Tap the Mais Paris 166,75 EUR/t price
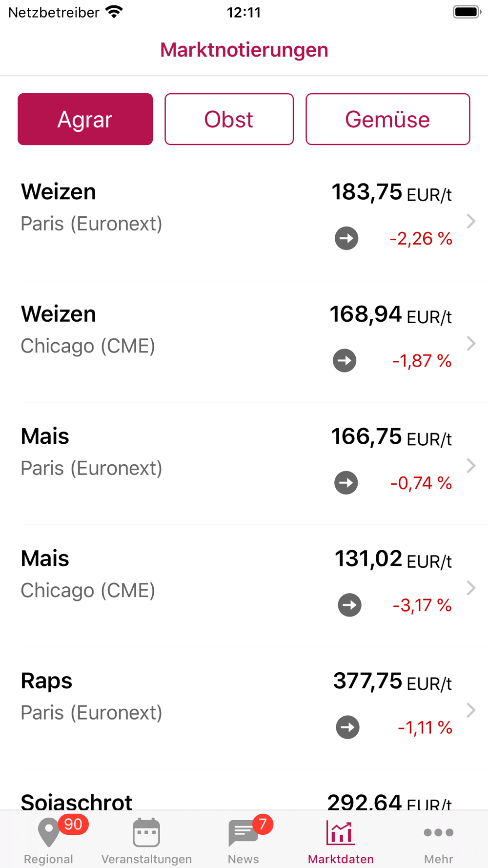This screenshot has width=488, height=868. coord(391,437)
